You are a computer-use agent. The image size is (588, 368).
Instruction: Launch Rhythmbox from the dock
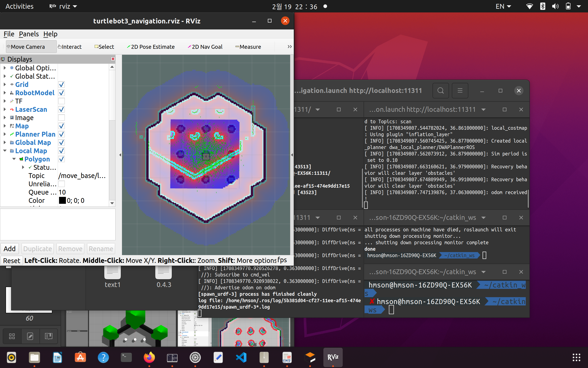click(x=11, y=357)
